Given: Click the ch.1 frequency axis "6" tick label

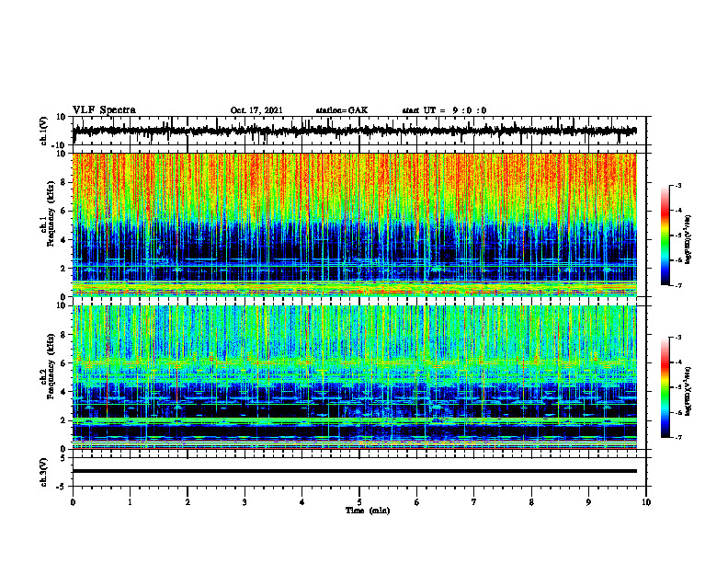Looking at the screenshot, I should (63, 211).
